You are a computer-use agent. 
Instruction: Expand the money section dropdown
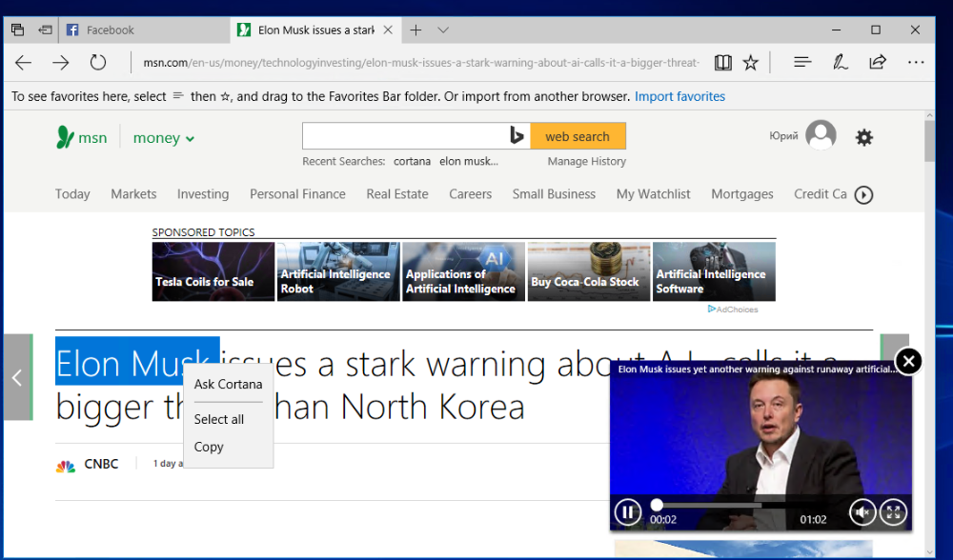click(164, 138)
